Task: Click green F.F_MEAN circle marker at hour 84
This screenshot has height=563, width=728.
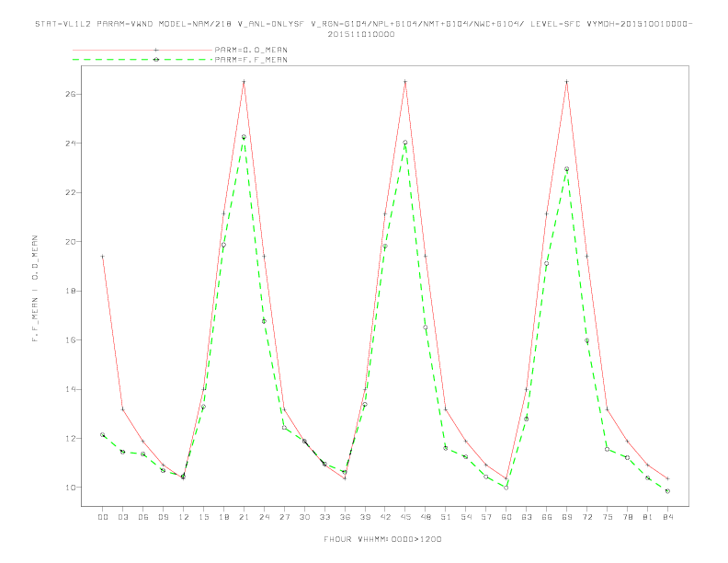Action: click(667, 491)
